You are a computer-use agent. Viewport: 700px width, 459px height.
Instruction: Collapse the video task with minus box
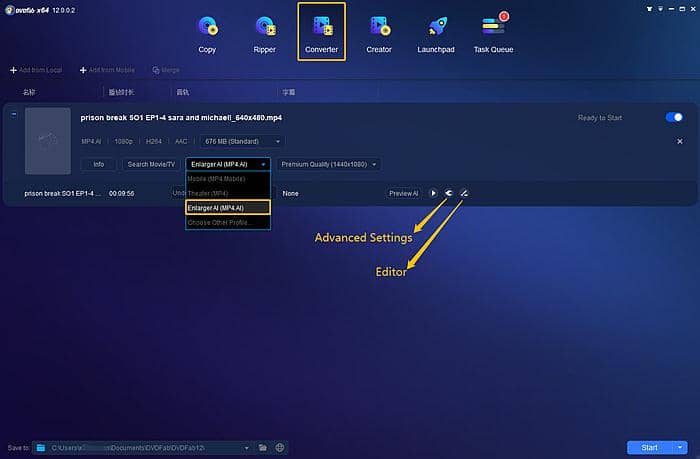point(14,114)
